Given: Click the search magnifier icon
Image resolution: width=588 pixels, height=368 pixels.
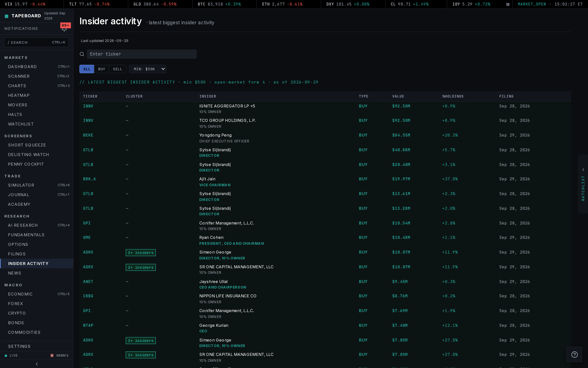Looking at the screenshot, I should click(82, 54).
